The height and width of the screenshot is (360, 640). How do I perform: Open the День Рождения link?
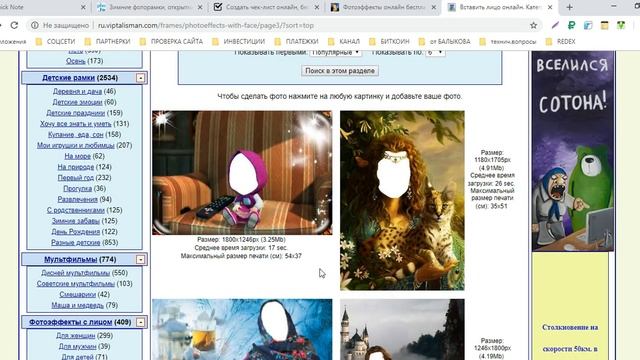tap(76, 231)
